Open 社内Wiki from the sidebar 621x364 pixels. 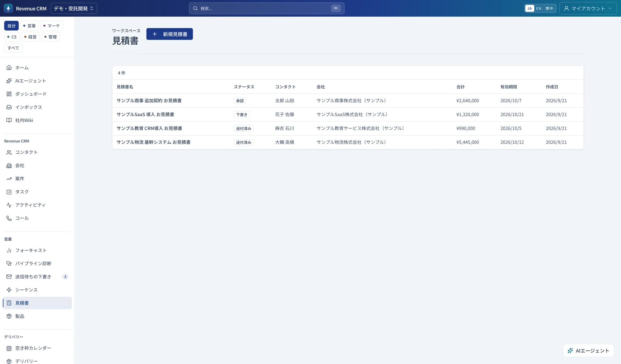(37, 120)
